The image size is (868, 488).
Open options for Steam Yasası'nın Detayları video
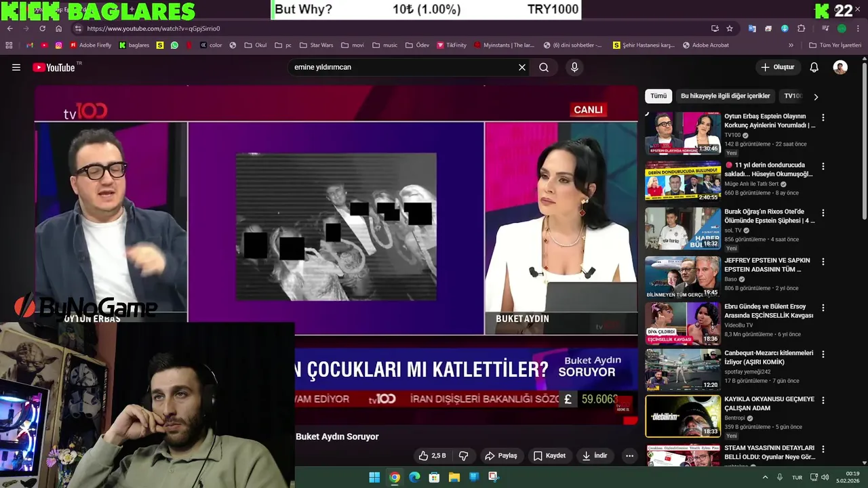point(823,449)
